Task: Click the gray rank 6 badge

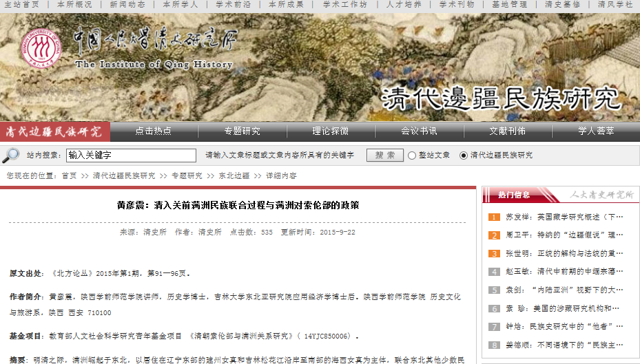Action: click(x=494, y=308)
